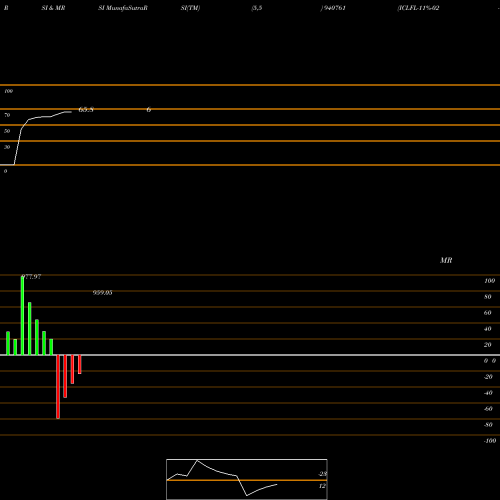Click the MR axis label -100
Image resolution: width=500 pixels, height=500 pixels.
point(490,441)
